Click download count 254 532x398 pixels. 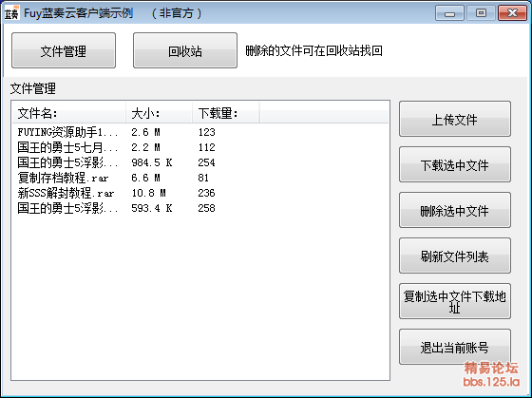coord(207,162)
